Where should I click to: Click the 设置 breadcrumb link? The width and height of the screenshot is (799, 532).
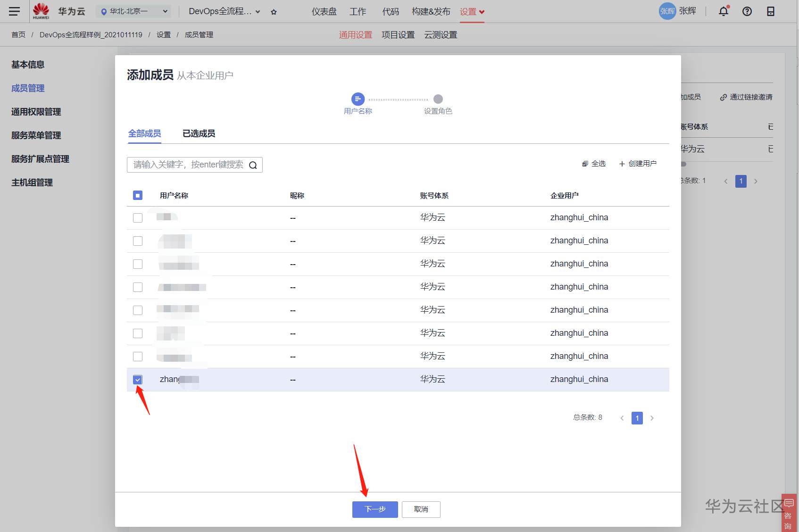tap(164, 35)
